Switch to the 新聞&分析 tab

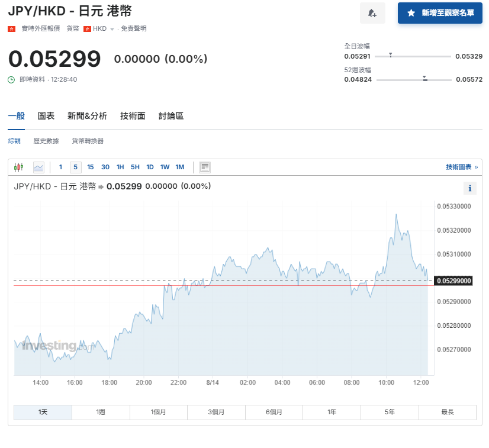87,116
